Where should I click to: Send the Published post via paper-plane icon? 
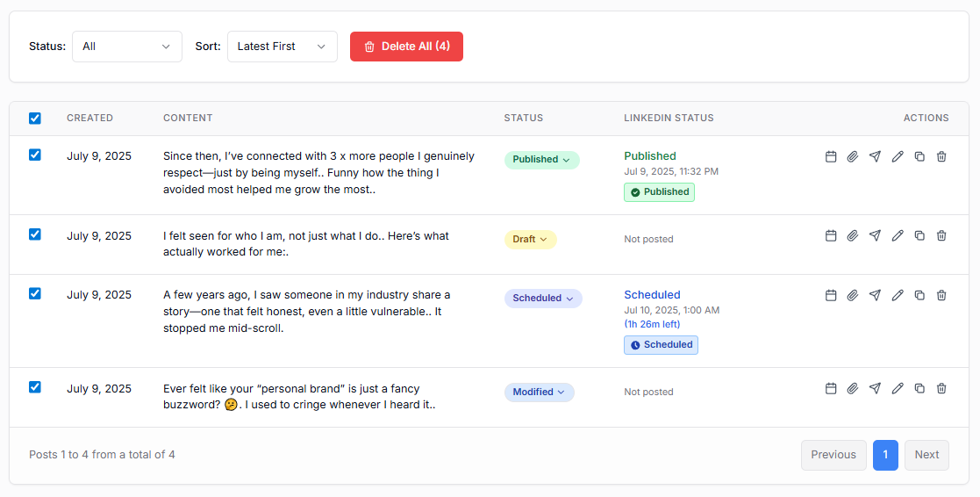click(875, 156)
